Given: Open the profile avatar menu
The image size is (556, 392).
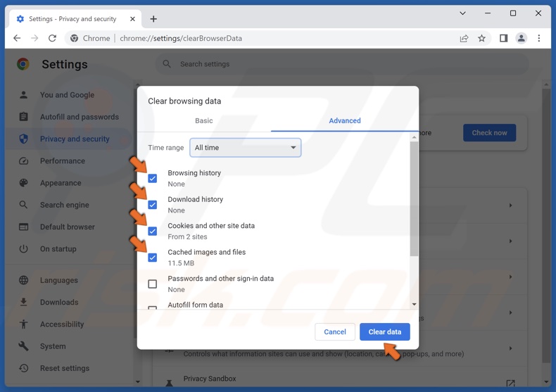Looking at the screenshot, I should (x=522, y=38).
